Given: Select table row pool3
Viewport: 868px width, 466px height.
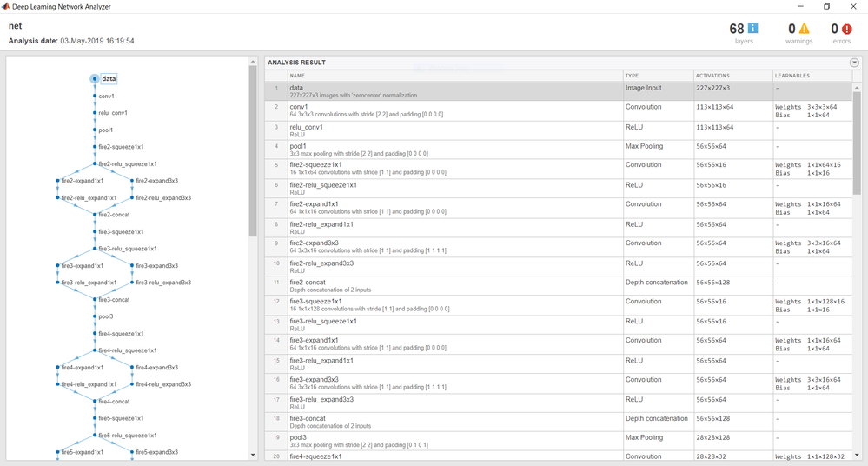Looking at the screenshot, I should tap(559, 442).
